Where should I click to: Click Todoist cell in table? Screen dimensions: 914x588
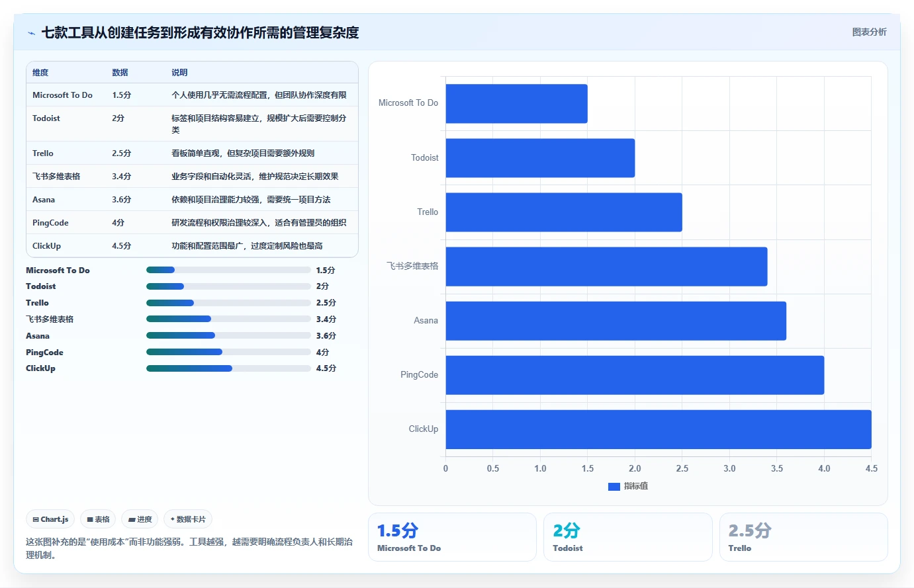pyautogui.click(x=46, y=118)
